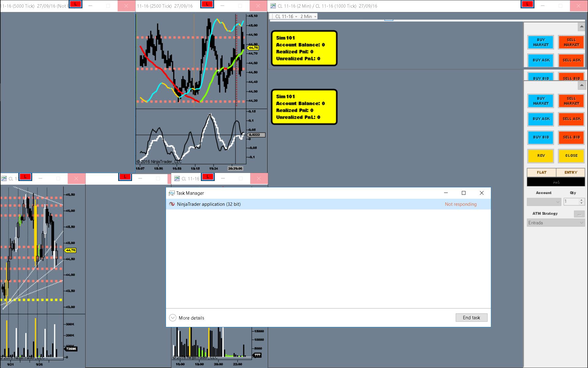Open the 2 Min interval dropdown
Screen dimensions: 588x368
click(x=308, y=17)
